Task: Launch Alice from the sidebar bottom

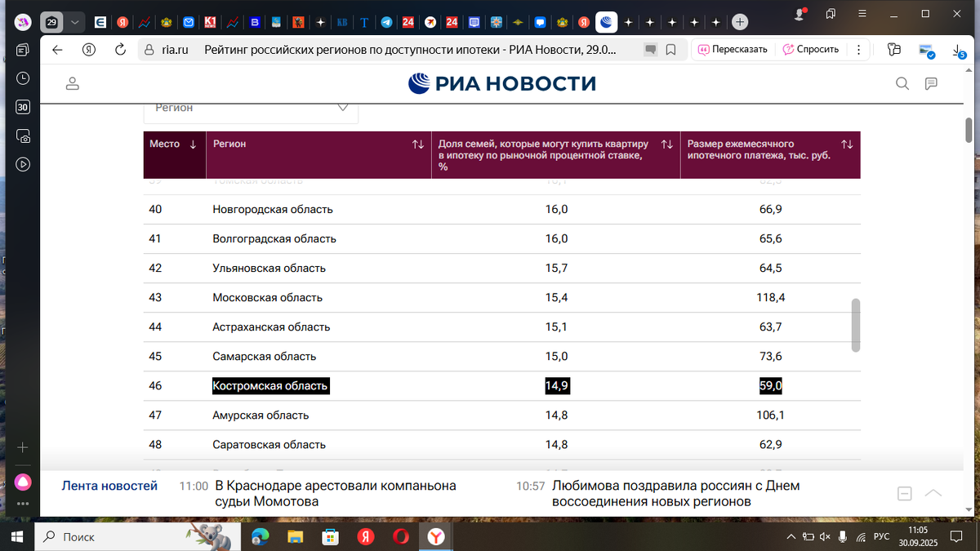Action: pyautogui.click(x=23, y=481)
